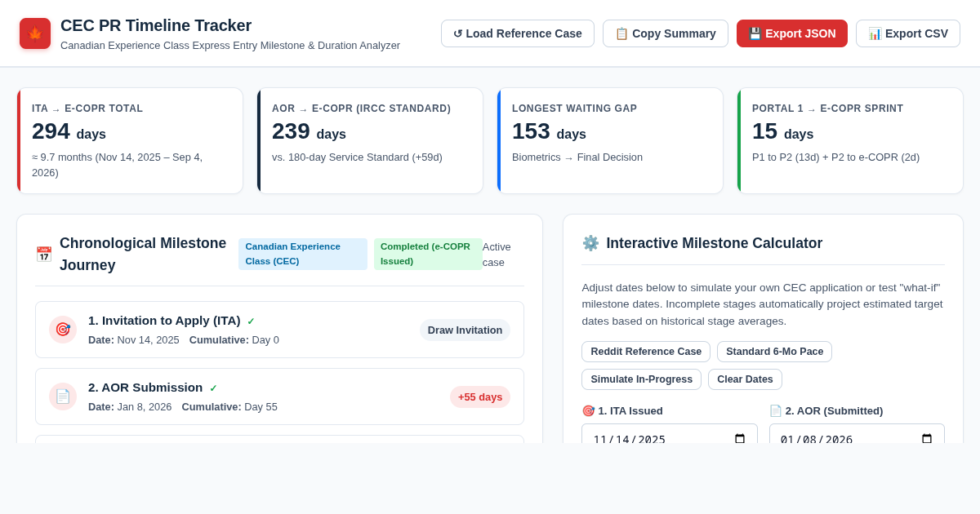This screenshot has width=980, height=514.
Task: Click the Interactive Milestone Calculator heading
Action: click(x=715, y=243)
